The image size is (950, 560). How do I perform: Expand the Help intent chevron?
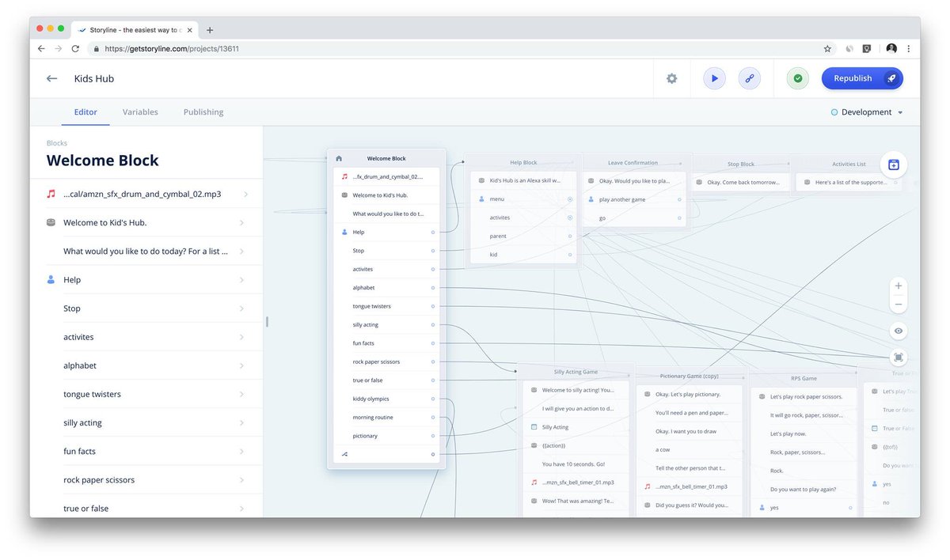pyautogui.click(x=243, y=279)
